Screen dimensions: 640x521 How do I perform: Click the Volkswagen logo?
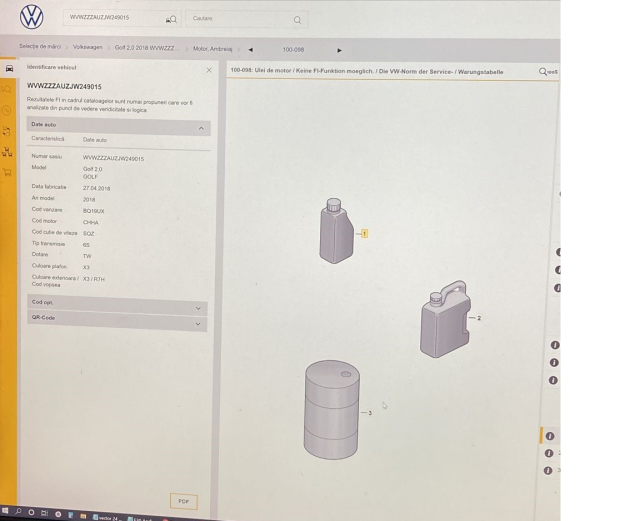point(30,17)
